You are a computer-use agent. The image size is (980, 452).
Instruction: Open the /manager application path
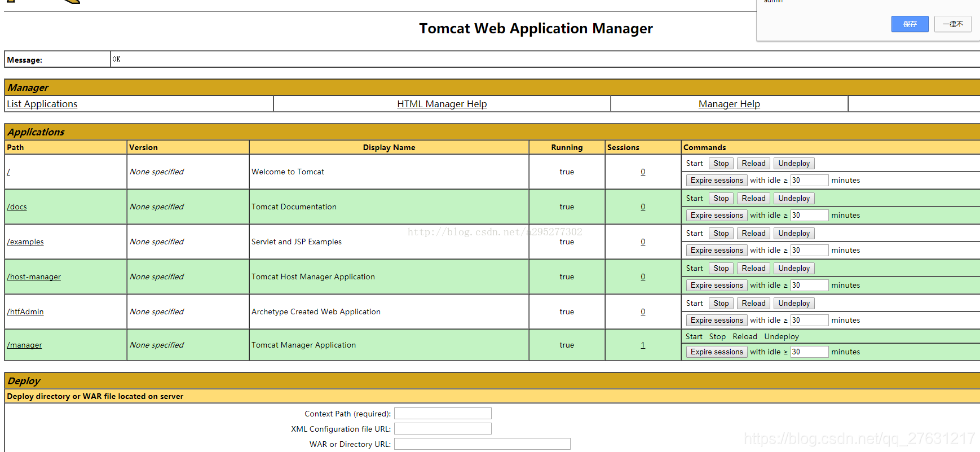(24, 345)
